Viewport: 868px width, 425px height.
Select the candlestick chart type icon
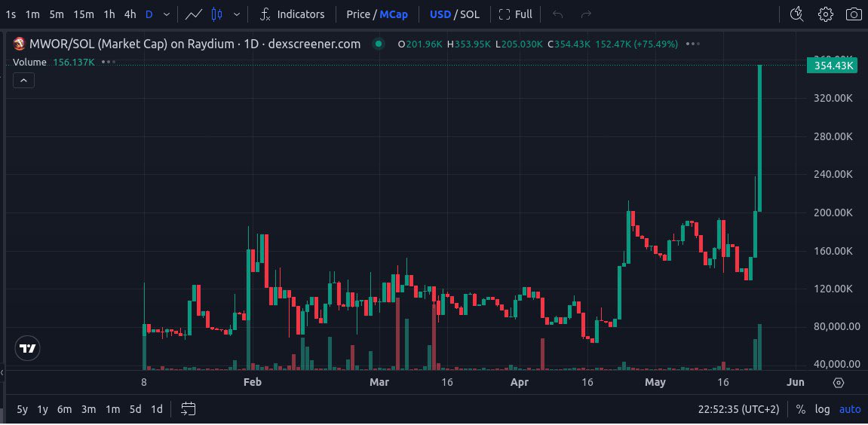point(217,14)
